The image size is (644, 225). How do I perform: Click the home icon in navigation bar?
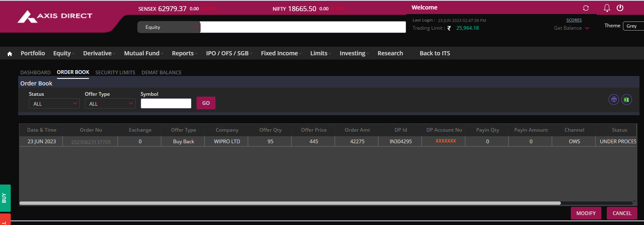pyautogui.click(x=10, y=54)
